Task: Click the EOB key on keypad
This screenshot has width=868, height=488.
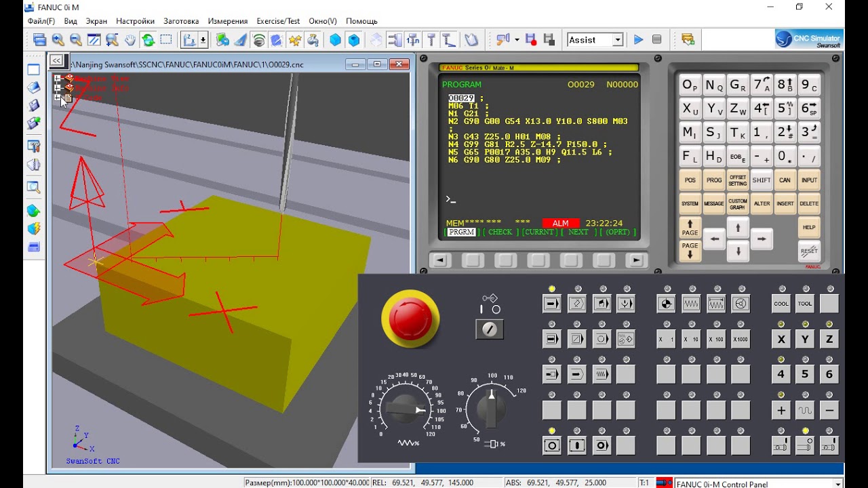Action: point(738,157)
